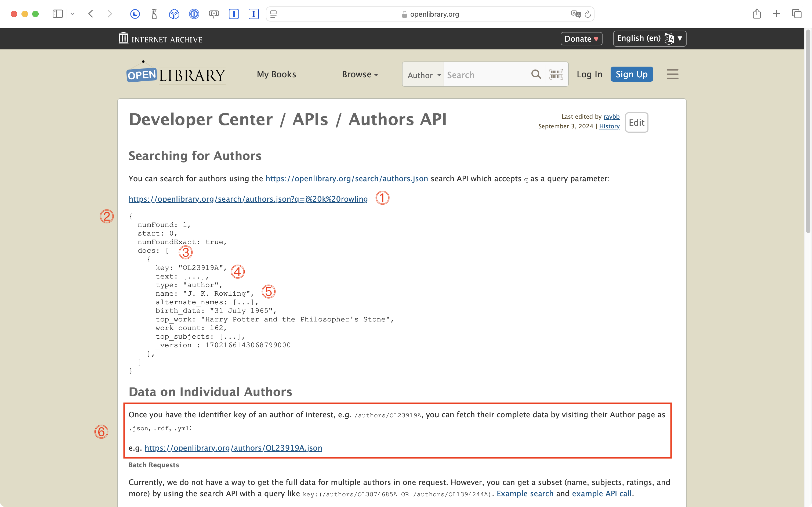Click the barcode scanner icon

[x=556, y=74]
